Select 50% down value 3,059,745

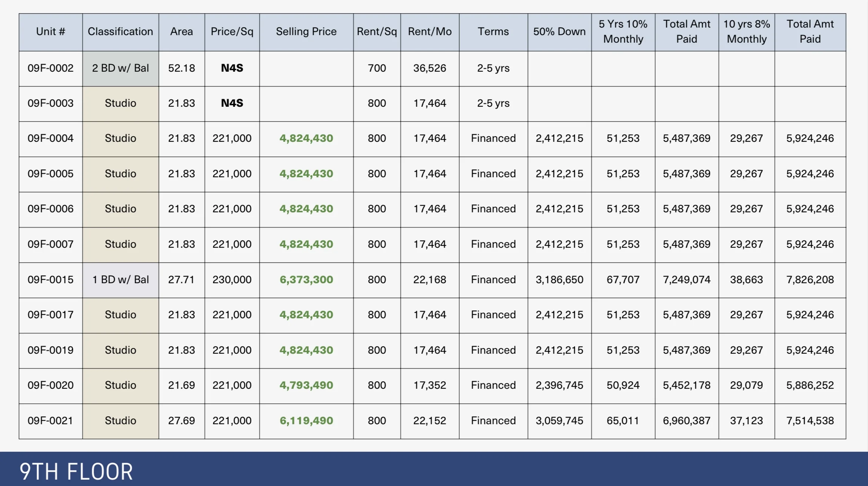pyautogui.click(x=559, y=421)
